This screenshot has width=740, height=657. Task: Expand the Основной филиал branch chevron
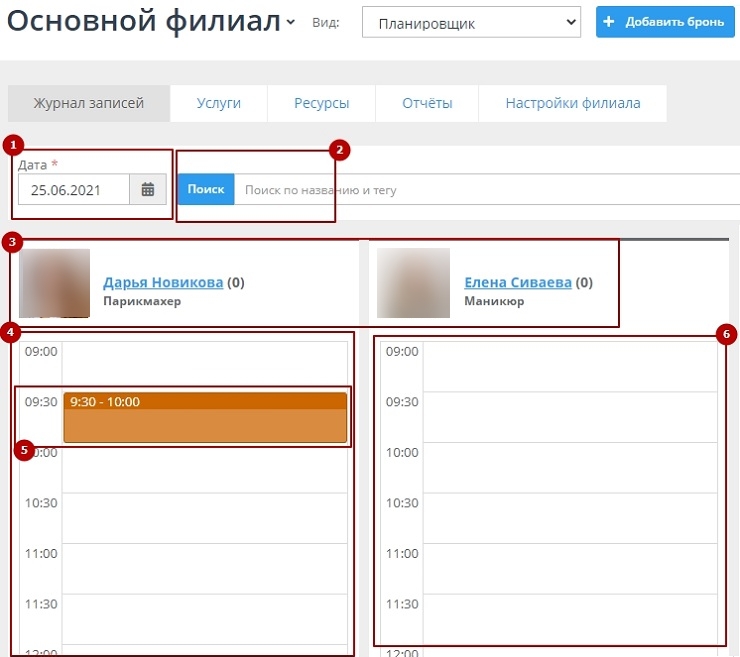(x=290, y=22)
